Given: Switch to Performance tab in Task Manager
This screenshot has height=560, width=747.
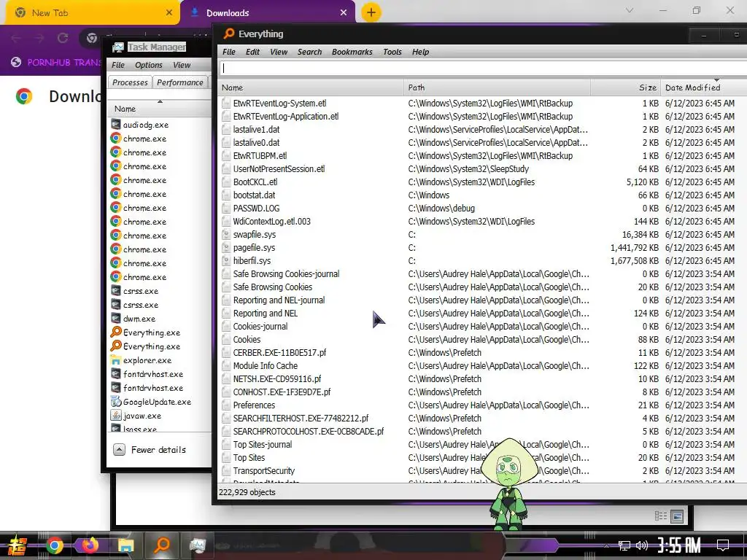Looking at the screenshot, I should (x=180, y=82).
